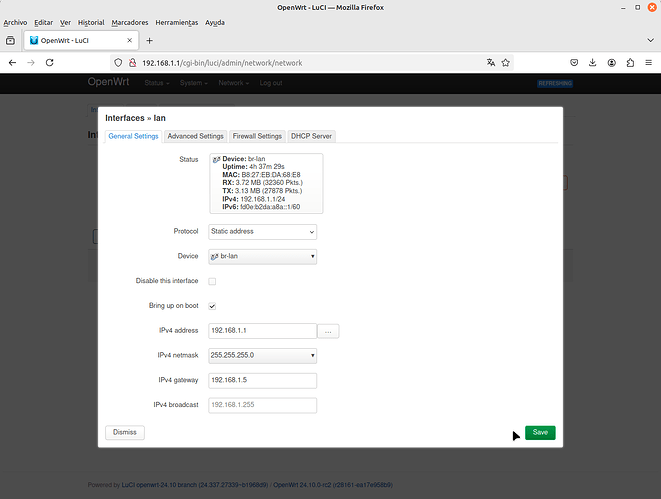Click the Firefox back arrow
The image size is (661, 499).
pyautogui.click(x=12, y=62)
